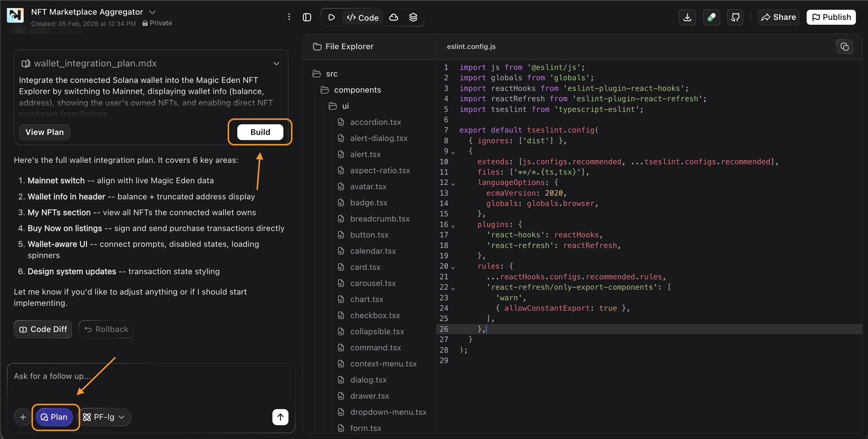
Task: Copy the eslint.config.js contents
Action: pos(844,46)
